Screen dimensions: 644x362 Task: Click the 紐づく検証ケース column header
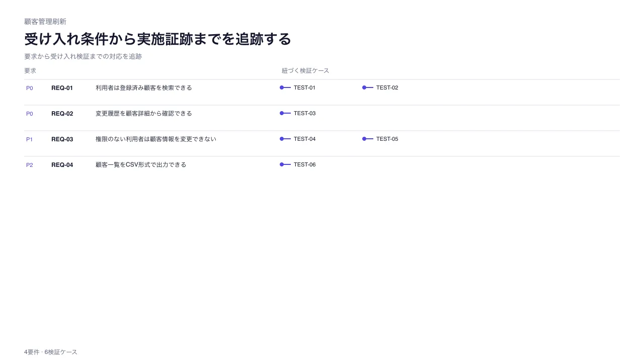pyautogui.click(x=305, y=71)
